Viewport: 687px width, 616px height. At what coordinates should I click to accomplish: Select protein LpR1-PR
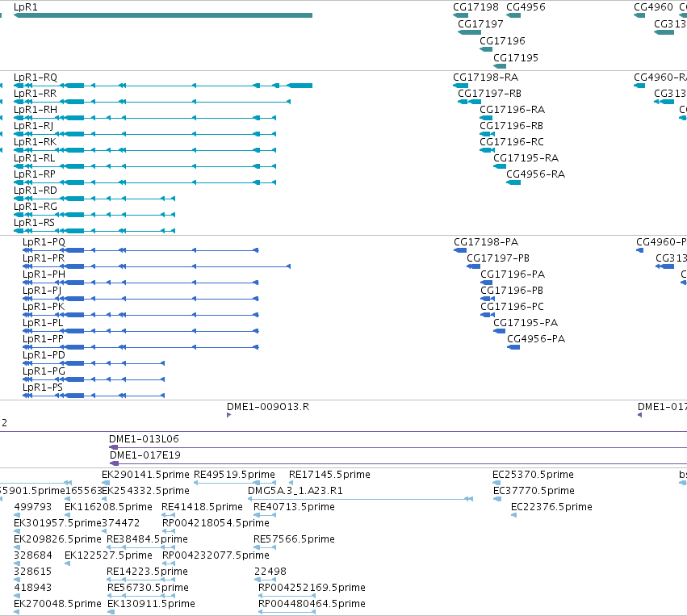pos(157,266)
